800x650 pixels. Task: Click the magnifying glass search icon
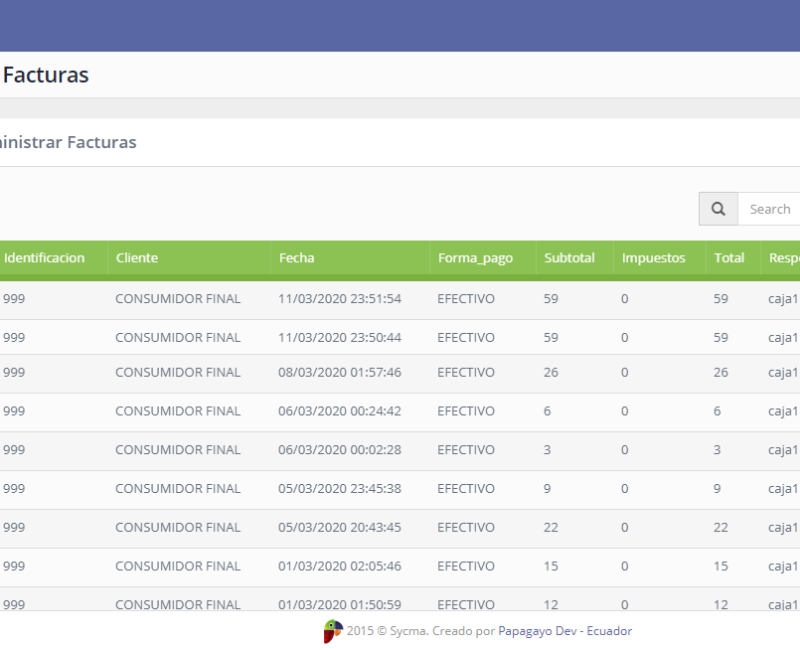pos(718,209)
